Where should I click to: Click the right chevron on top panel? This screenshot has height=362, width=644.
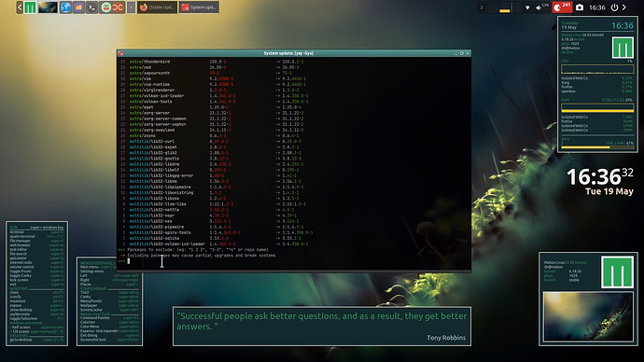coord(624,7)
